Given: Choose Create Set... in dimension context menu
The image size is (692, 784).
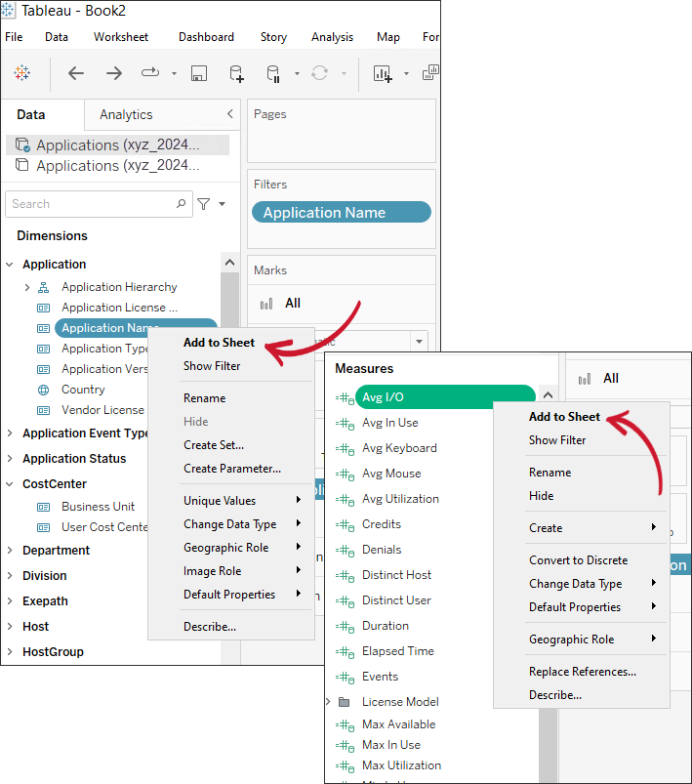Looking at the screenshot, I should click(214, 445).
